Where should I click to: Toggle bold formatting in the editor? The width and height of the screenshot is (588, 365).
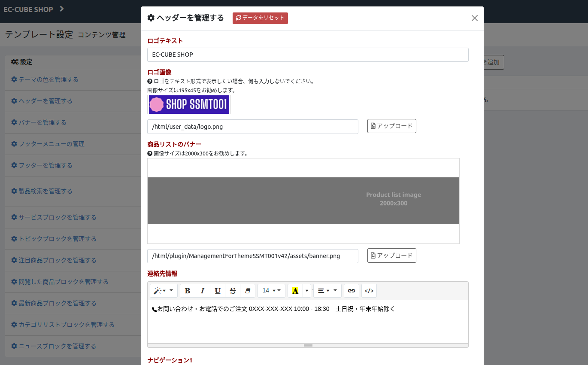[x=188, y=291]
